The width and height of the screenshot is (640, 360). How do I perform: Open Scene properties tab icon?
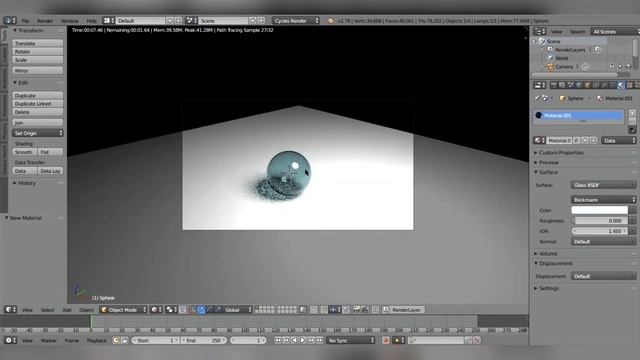[571, 85]
